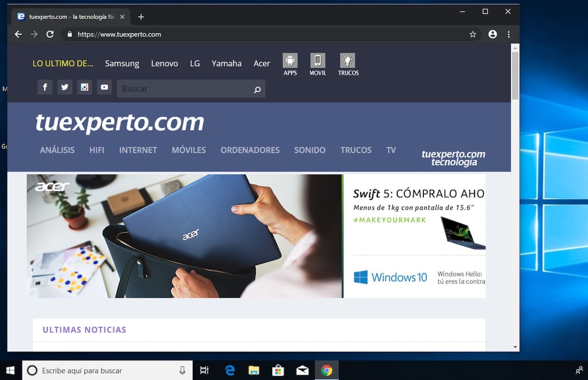Open Chrome's three-dot menu
Image resolution: width=588 pixels, height=380 pixels.
tap(509, 34)
